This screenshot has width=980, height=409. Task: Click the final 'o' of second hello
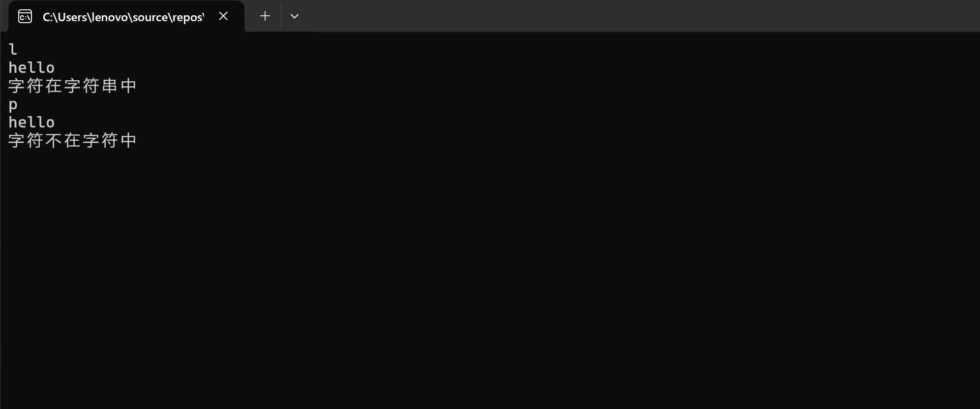[x=50, y=122]
